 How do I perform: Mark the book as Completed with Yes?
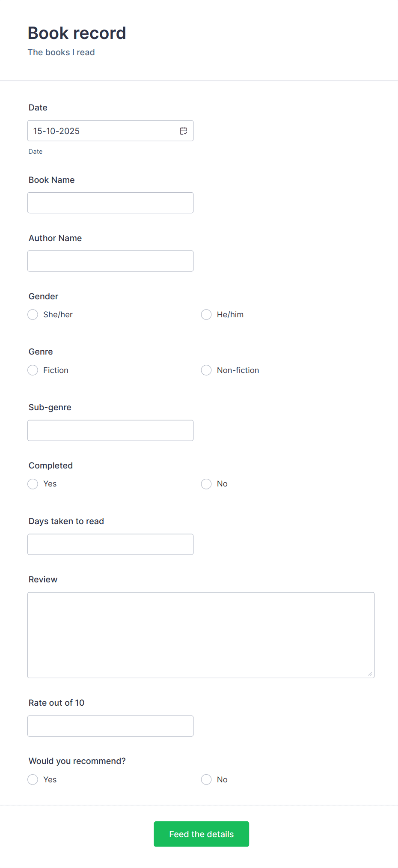(x=33, y=484)
